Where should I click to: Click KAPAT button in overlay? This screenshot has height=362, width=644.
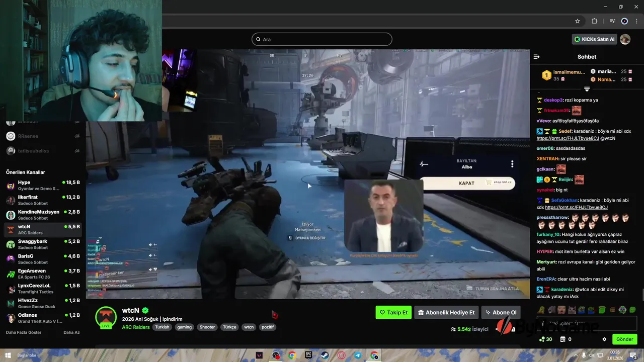tap(467, 183)
